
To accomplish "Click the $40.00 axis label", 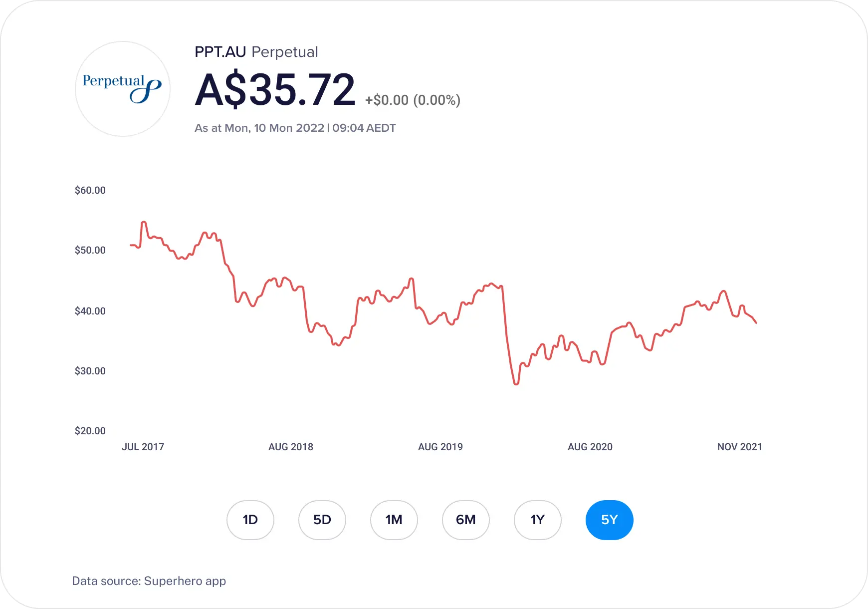I will 90,311.
